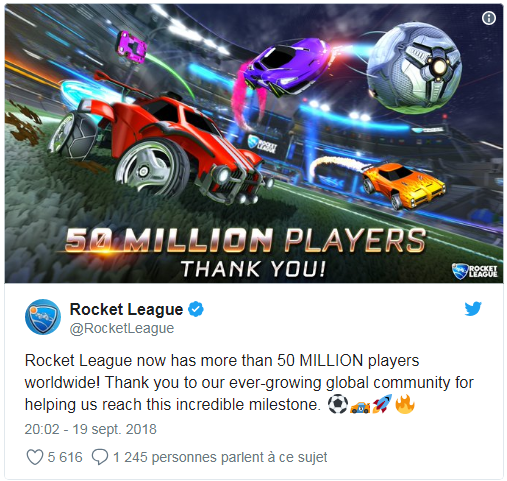Open the Rocket League account name
Screen dimensions: 507x481
(x=126, y=309)
